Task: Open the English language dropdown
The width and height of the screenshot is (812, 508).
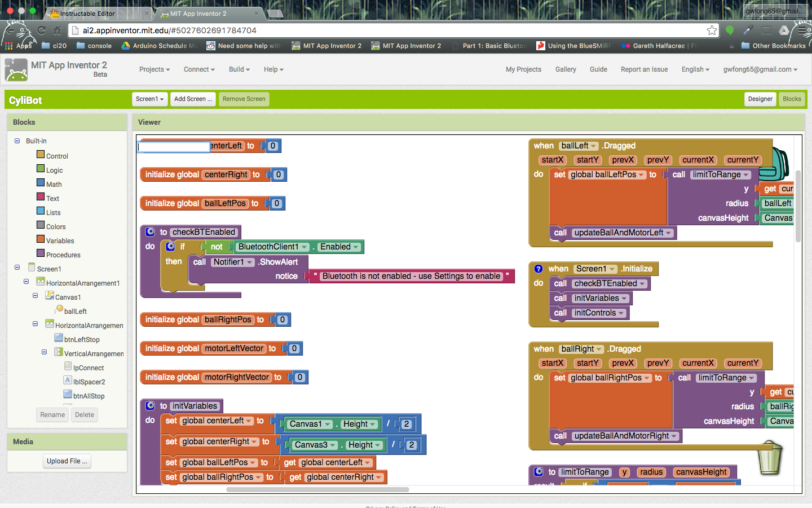Action: click(695, 69)
